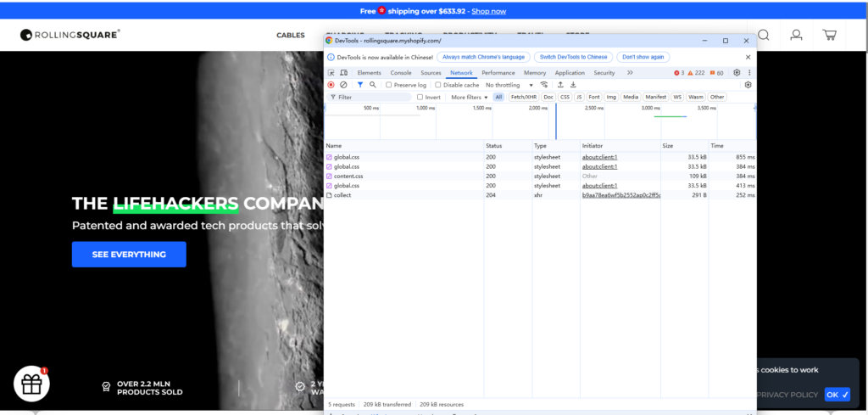868x415 pixels.
Task: Export HAR file download icon
Action: [574, 85]
